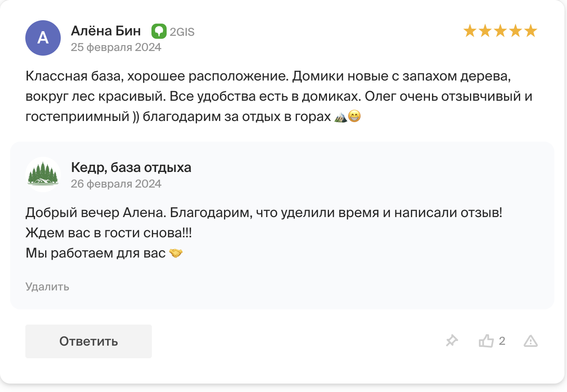Image resolution: width=567 pixels, height=392 pixels.
Task: Open reviewer name Алёна Бин
Action: pyautogui.click(x=106, y=31)
